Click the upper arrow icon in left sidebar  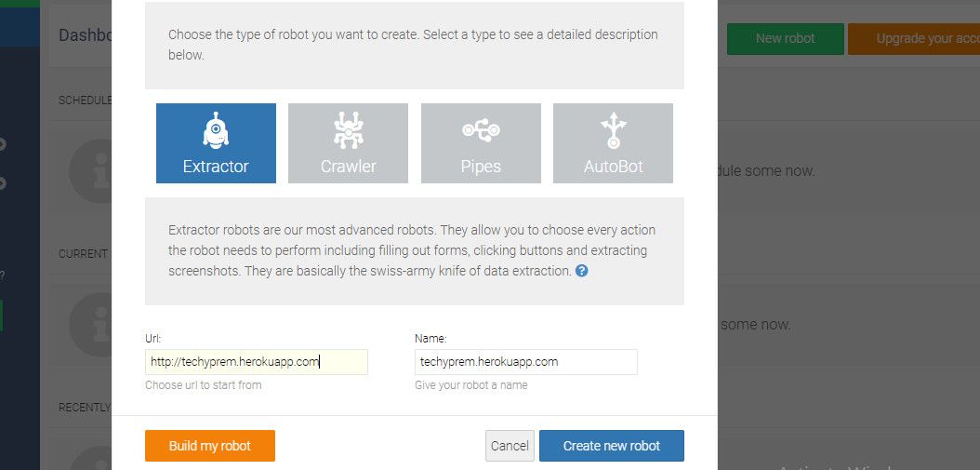point(3,144)
